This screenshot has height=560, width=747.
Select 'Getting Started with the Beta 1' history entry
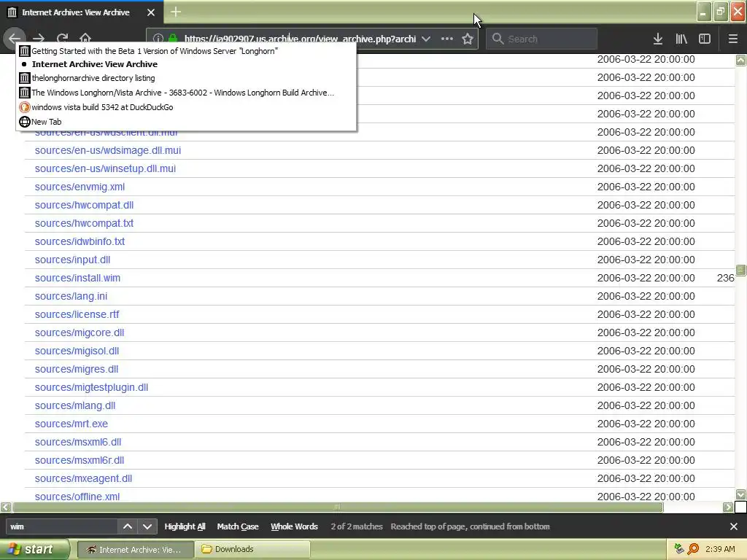pyautogui.click(x=186, y=51)
